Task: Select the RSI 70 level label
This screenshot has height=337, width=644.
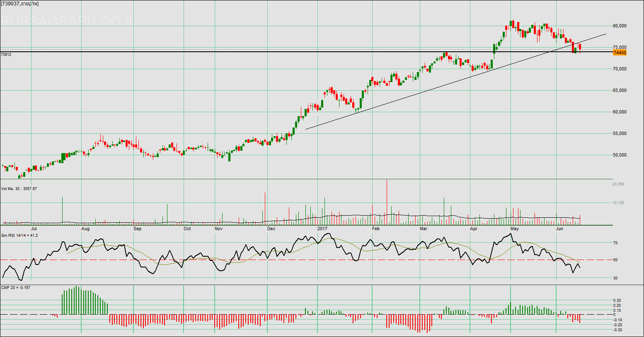Action: pyautogui.click(x=615, y=243)
